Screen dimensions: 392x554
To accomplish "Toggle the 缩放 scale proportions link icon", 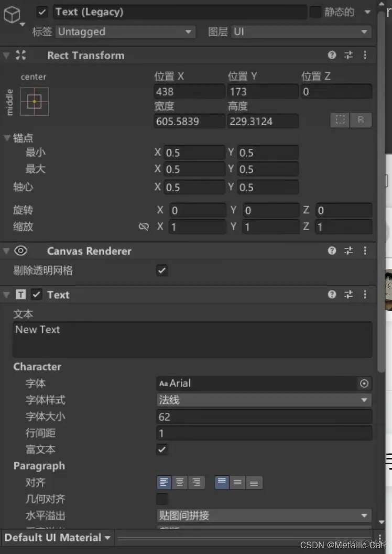I will pos(144,226).
